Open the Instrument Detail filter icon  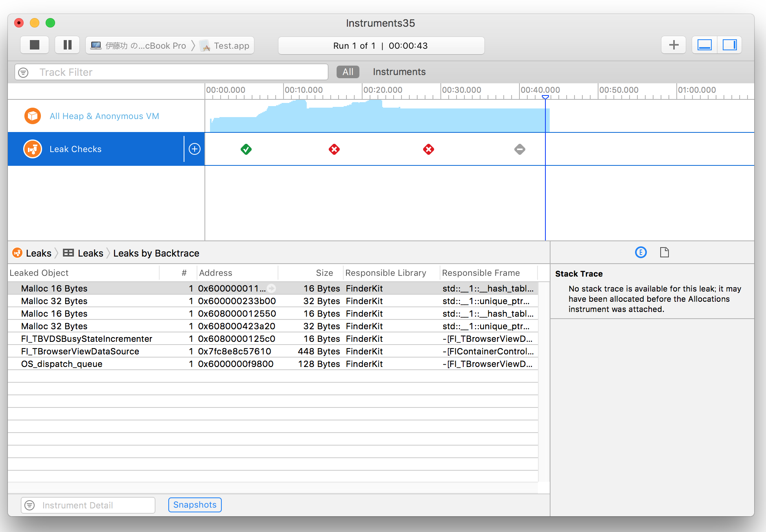(x=30, y=505)
